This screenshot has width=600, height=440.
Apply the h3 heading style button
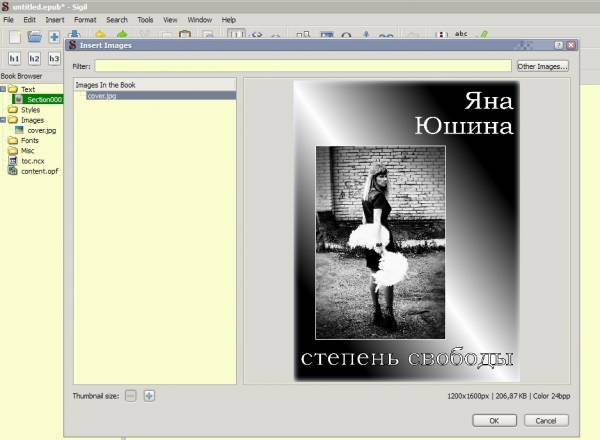click(x=54, y=59)
